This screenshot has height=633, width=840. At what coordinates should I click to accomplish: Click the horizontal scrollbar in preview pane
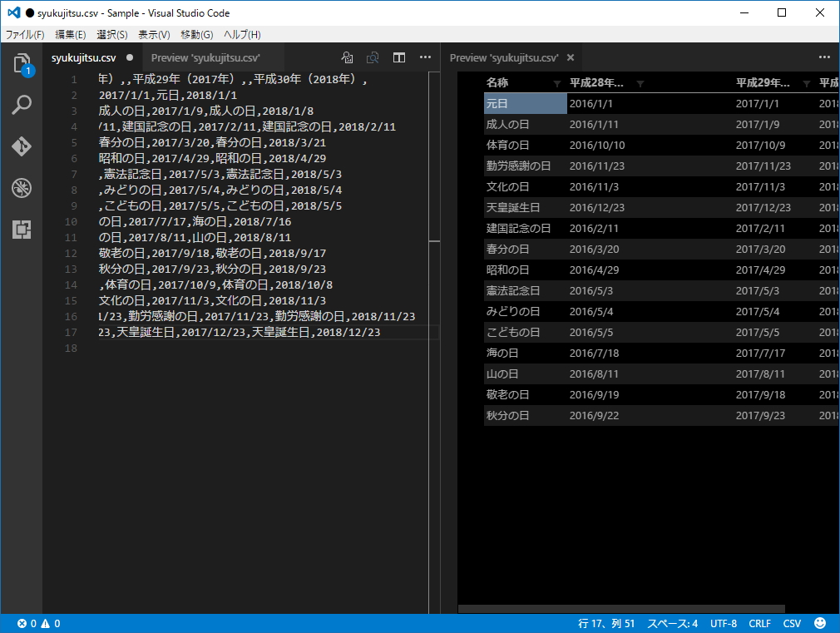pyautogui.click(x=621, y=609)
